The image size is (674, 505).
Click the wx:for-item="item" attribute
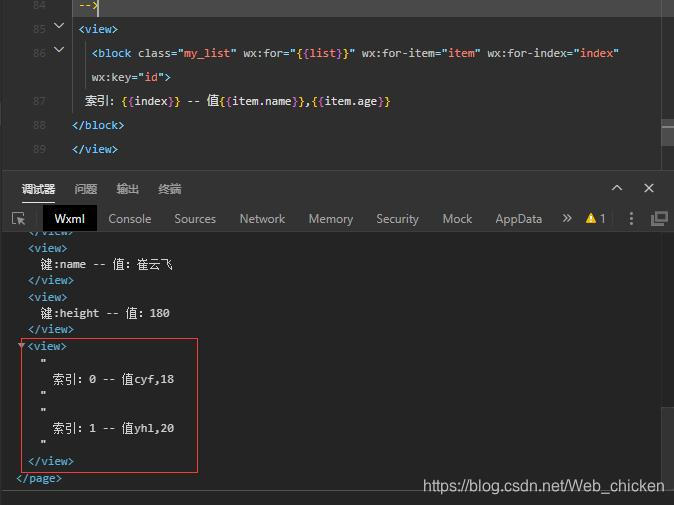(421, 53)
